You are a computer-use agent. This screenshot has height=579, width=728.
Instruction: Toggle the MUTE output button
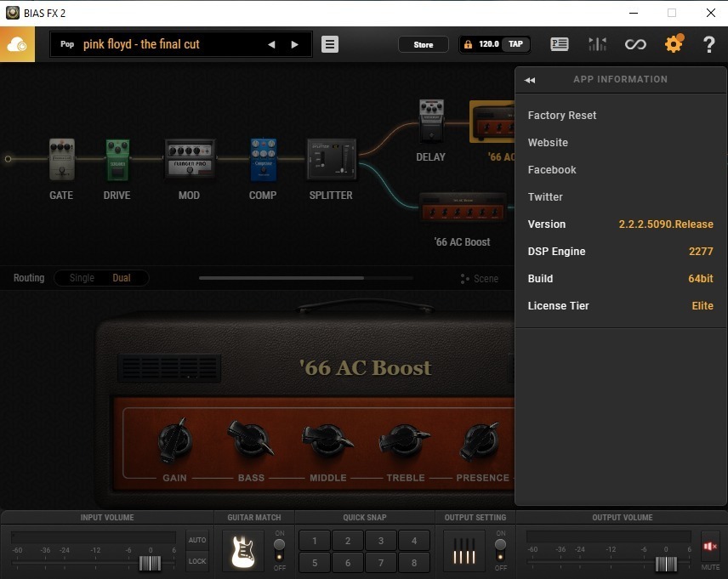(710, 547)
